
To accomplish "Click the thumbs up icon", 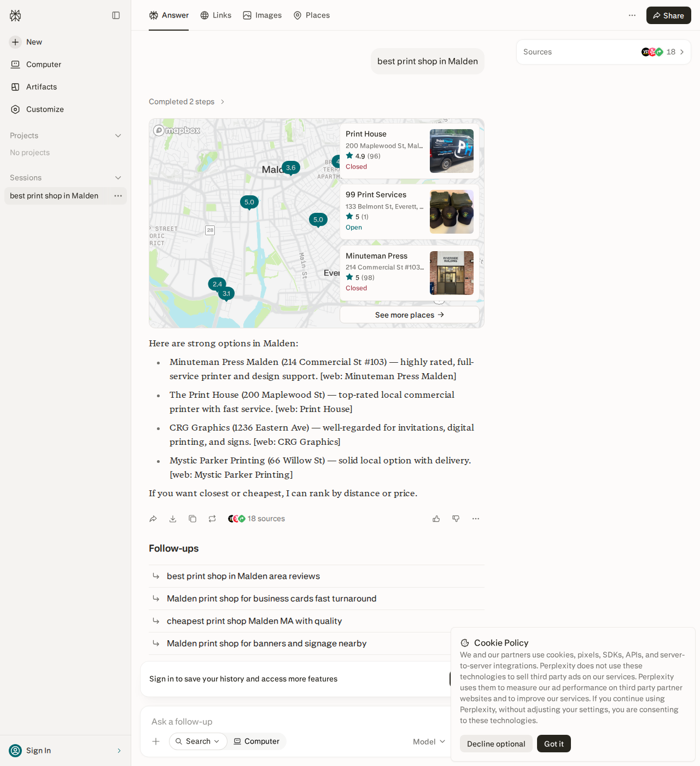I will 436,519.
